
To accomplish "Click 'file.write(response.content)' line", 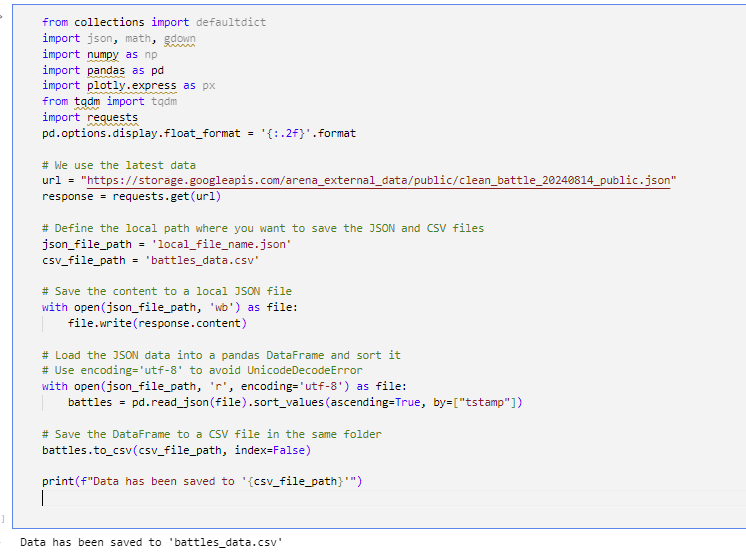I will (157, 323).
